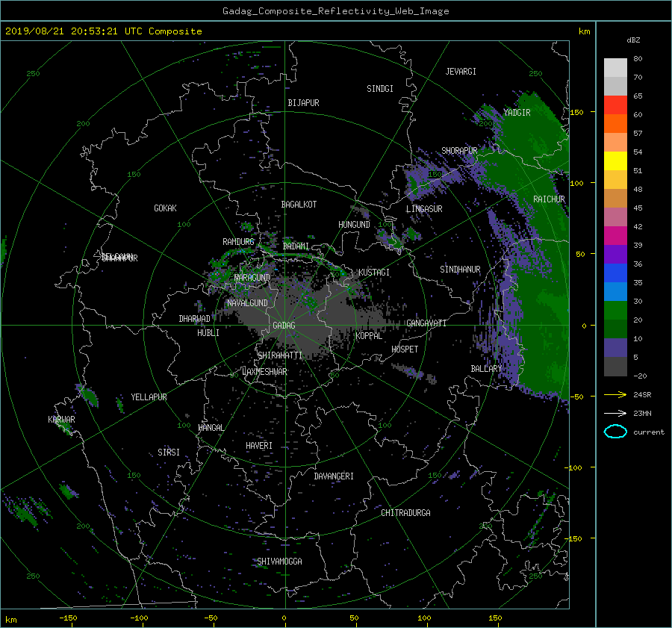
Task: Click the -150 tick on bottom km axis
Action: pyautogui.click(x=68, y=618)
